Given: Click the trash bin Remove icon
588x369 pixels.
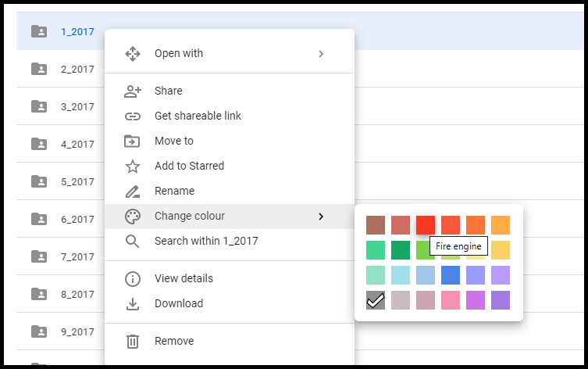Looking at the screenshot, I should coord(133,341).
